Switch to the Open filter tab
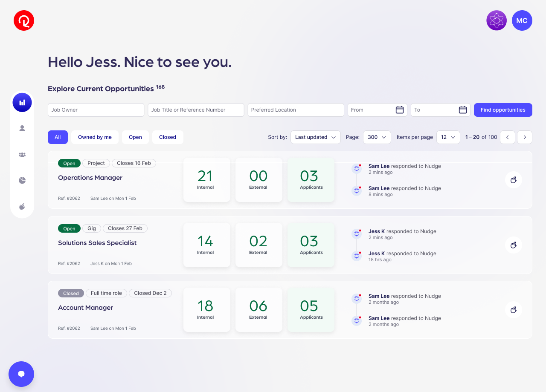This screenshot has height=392, width=546. click(135, 137)
